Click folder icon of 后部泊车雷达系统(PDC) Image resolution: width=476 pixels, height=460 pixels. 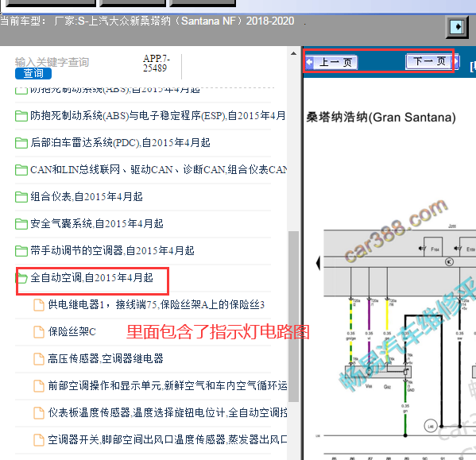21,143
